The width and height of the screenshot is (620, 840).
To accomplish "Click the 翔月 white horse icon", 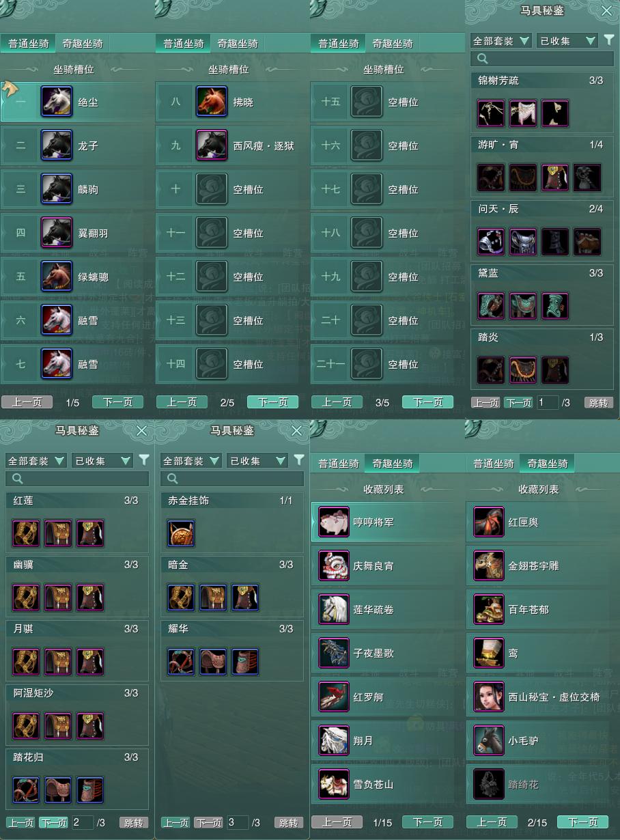I will [x=335, y=741].
